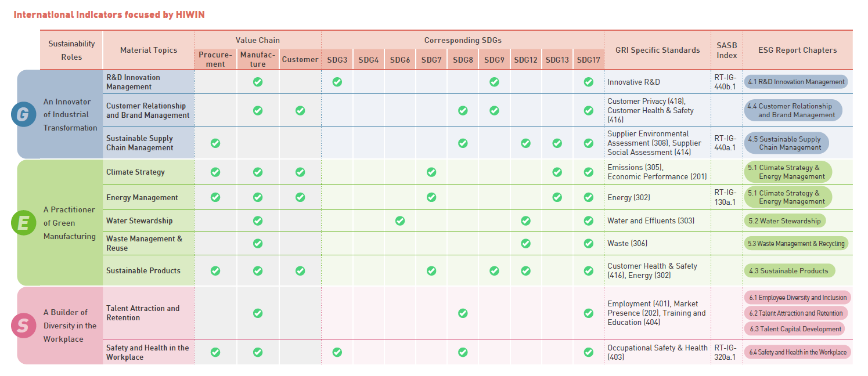Open the 4.3 Sustainable Products chapter
868x376 pixels.
pyautogui.click(x=790, y=270)
